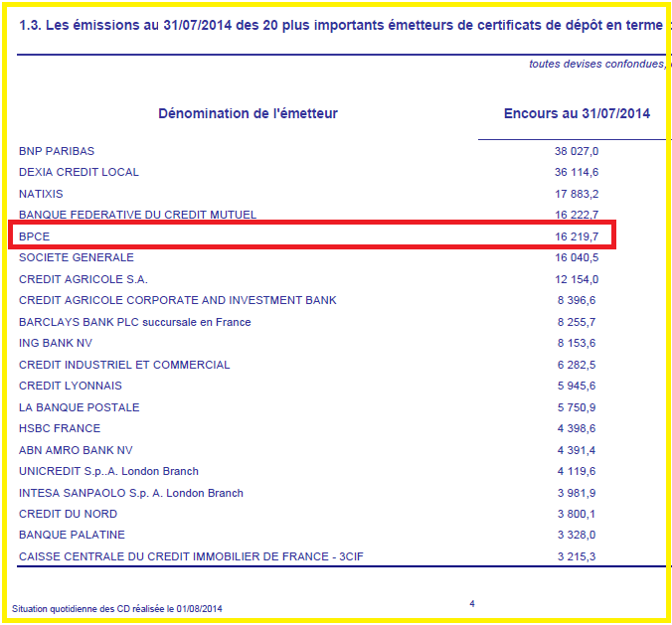Click 'CREDIT DU NORD' text
The width and height of the screenshot is (672, 625).
tap(68, 514)
